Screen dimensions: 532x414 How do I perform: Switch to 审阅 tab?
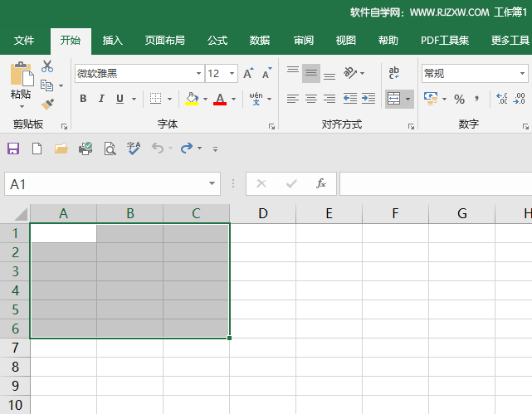click(x=304, y=41)
